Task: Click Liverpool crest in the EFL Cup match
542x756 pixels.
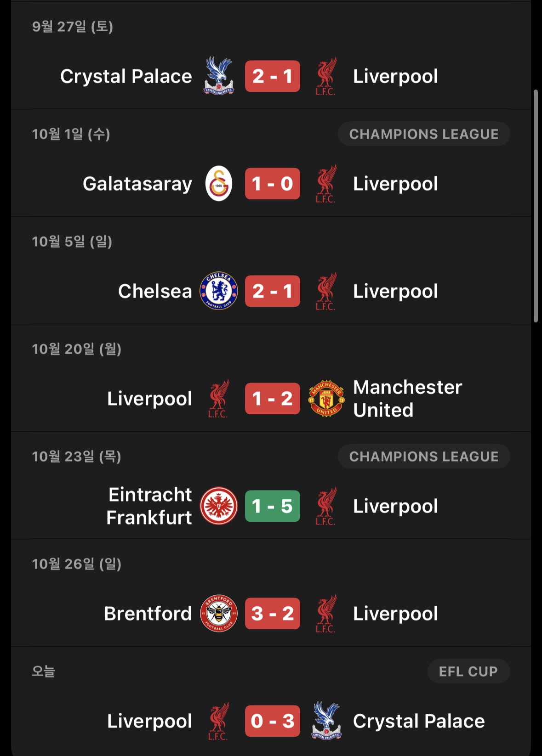Action: click(219, 721)
